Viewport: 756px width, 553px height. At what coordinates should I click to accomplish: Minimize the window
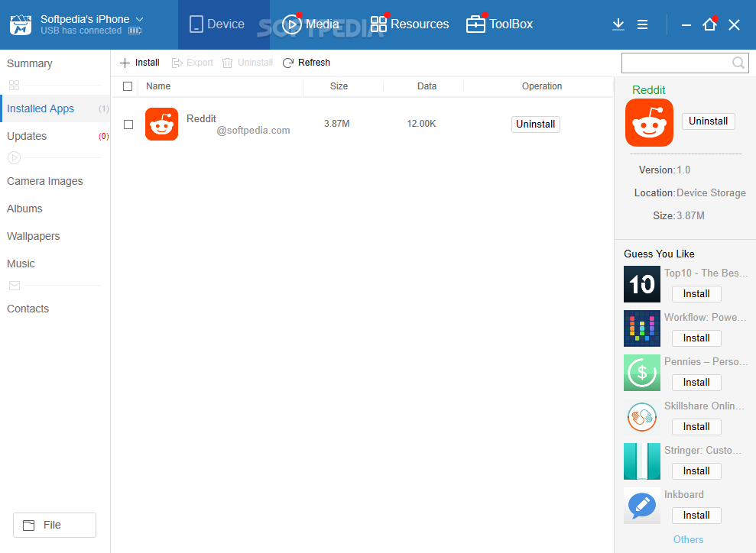pos(686,24)
